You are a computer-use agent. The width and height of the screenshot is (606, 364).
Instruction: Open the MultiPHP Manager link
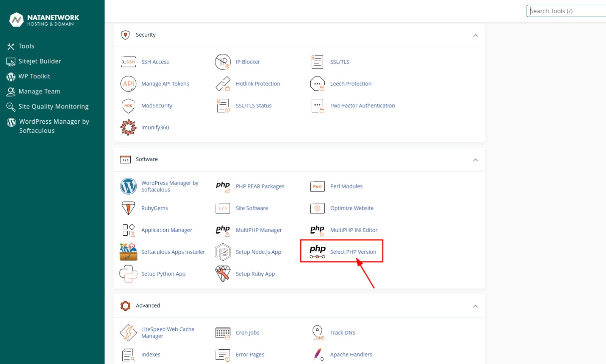click(259, 230)
